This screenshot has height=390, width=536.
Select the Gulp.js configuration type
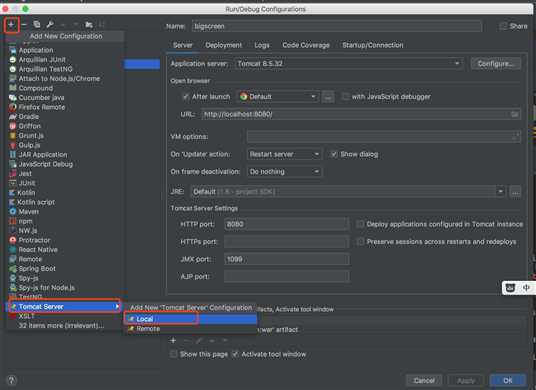tap(29, 145)
